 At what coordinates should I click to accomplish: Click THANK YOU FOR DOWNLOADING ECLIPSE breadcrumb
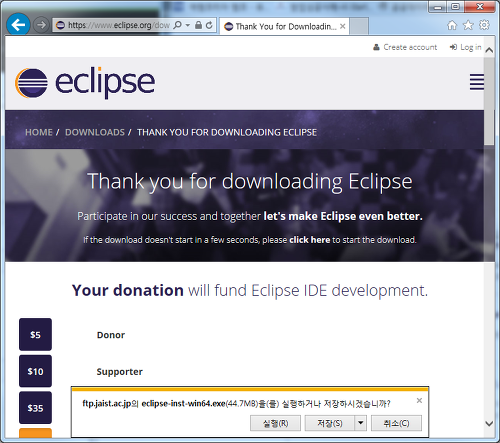click(x=227, y=132)
